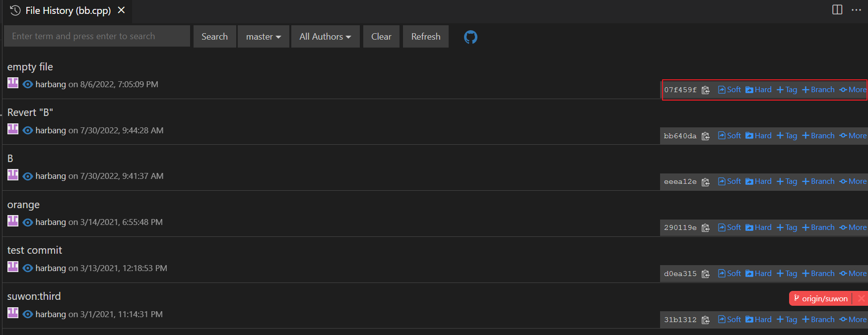Create a Branch from commit d0ea315
Image resolution: width=868 pixels, height=335 pixels.
point(818,274)
